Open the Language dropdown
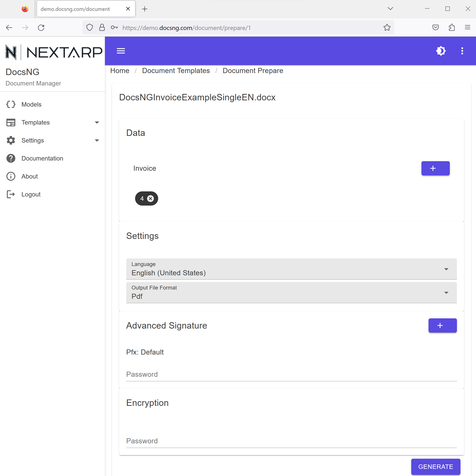 tap(291, 269)
